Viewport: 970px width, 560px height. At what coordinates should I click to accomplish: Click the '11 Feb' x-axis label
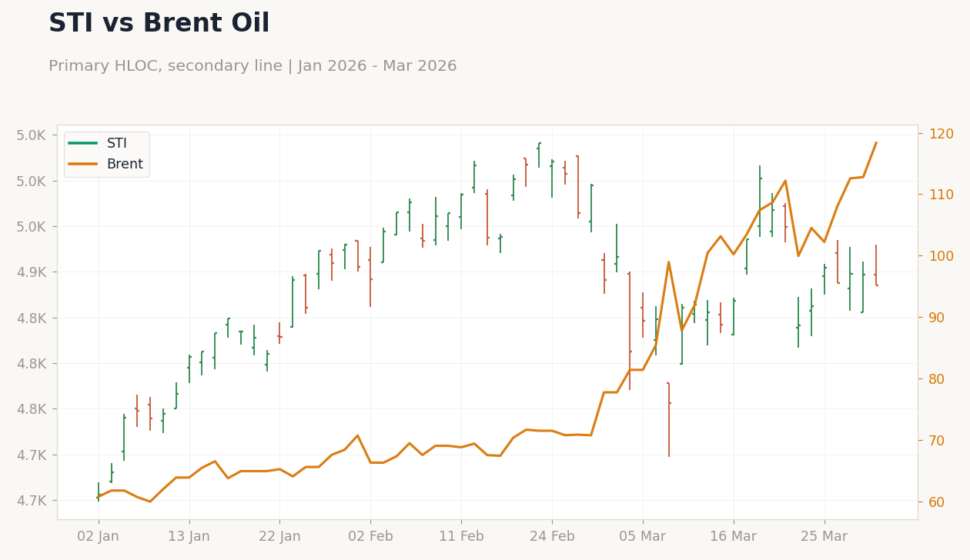461,537
